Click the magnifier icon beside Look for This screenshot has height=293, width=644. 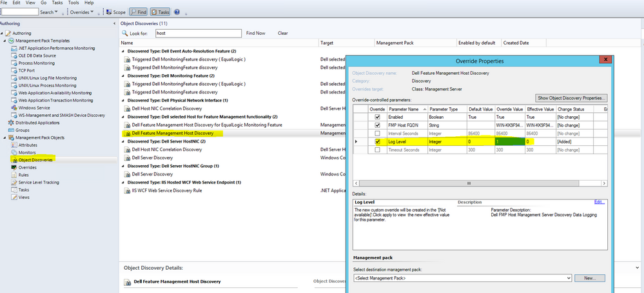(125, 34)
